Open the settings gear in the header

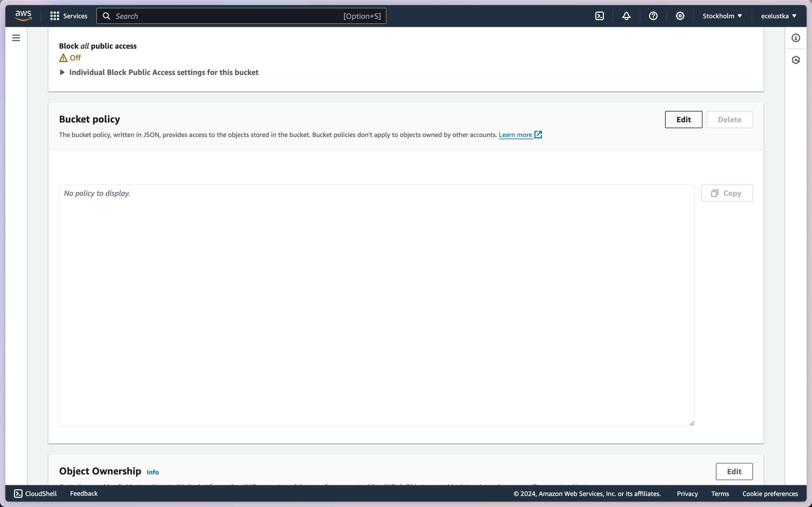click(x=680, y=16)
